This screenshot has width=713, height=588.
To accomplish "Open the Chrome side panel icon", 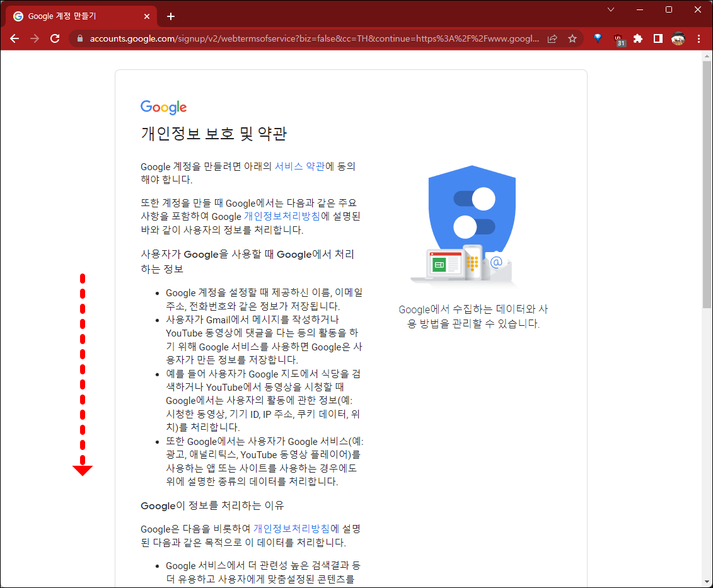I will point(658,38).
